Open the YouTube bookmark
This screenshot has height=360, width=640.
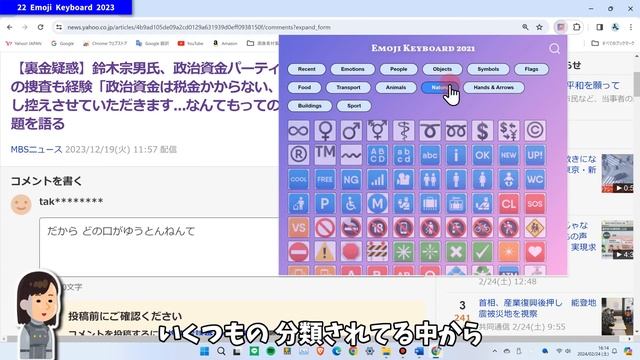191,43
